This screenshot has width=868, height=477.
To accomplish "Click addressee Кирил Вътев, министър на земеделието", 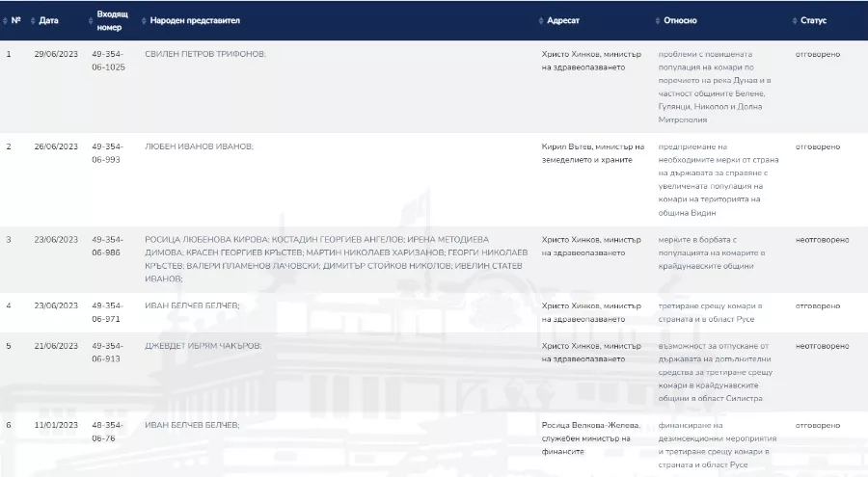I will [593, 153].
